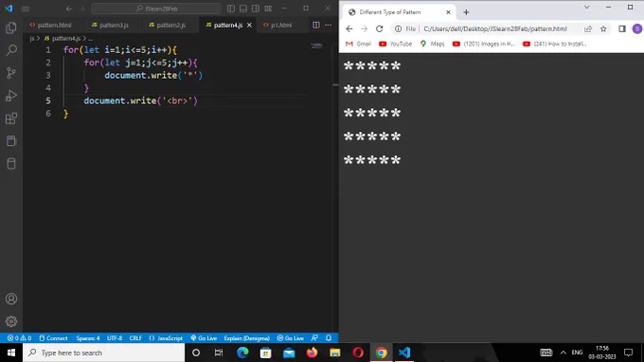Open errors and warnings in status bar
Viewport: 644px width, 362px height.
coord(19,338)
